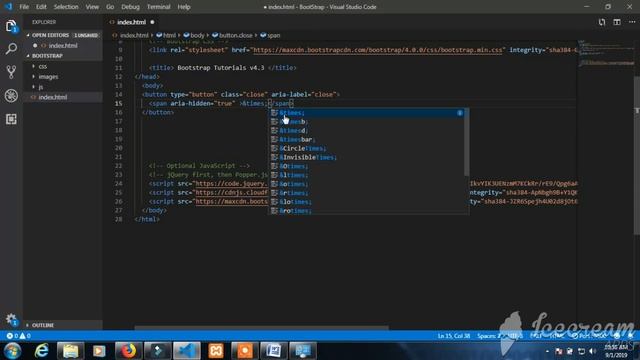640x360 pixels.
Task: Click the suggestion list scrollbar
Action: (x=466, y=142)
